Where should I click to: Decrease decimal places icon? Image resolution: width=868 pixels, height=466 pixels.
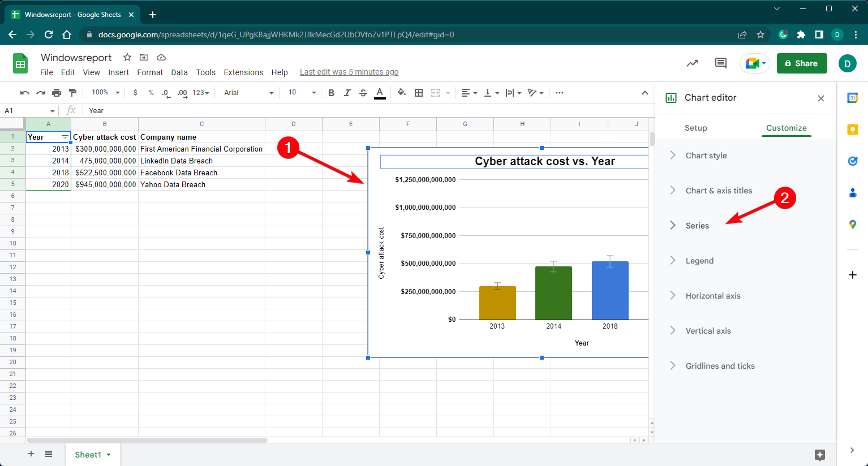point(166,93)
